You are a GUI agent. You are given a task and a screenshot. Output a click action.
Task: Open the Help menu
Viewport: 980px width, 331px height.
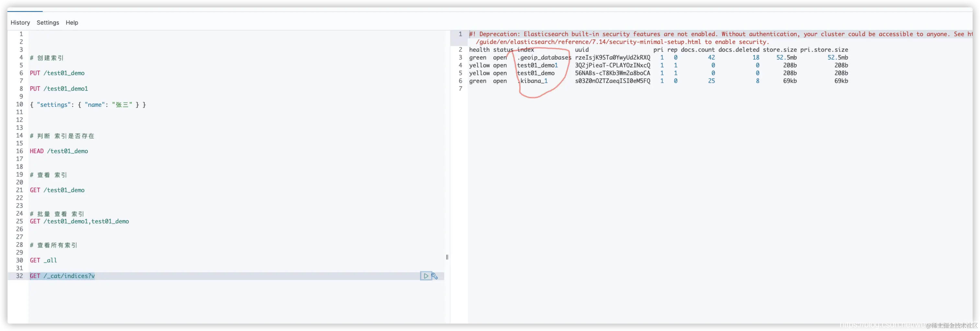pos(72,22)
